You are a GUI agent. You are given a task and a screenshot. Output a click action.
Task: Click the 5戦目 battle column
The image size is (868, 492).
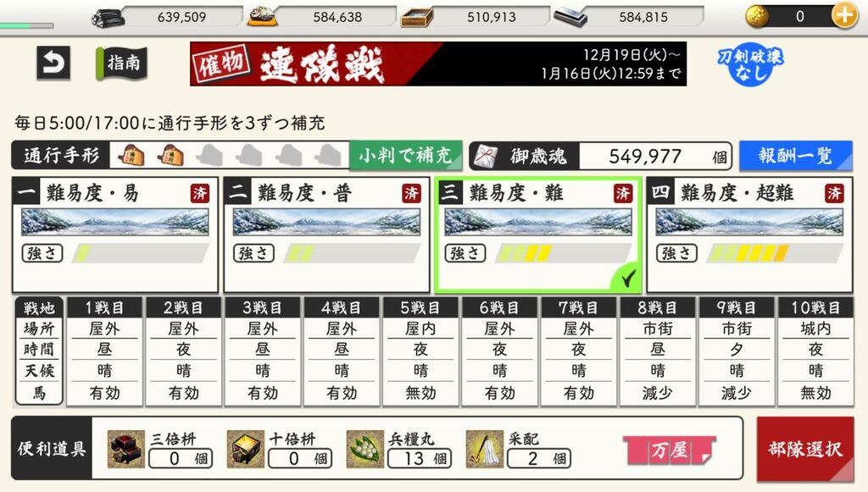pyautogui.click(x=420, y=351)
